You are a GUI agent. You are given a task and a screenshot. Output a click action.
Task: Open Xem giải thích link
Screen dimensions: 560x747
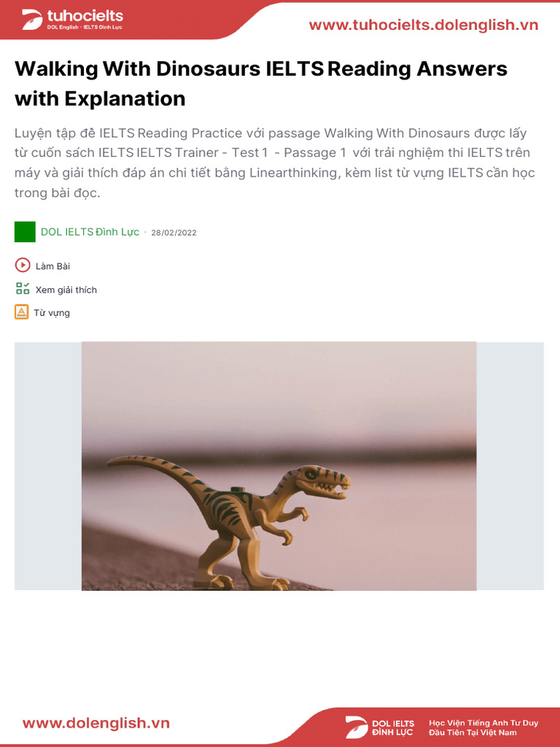(66, 290)
